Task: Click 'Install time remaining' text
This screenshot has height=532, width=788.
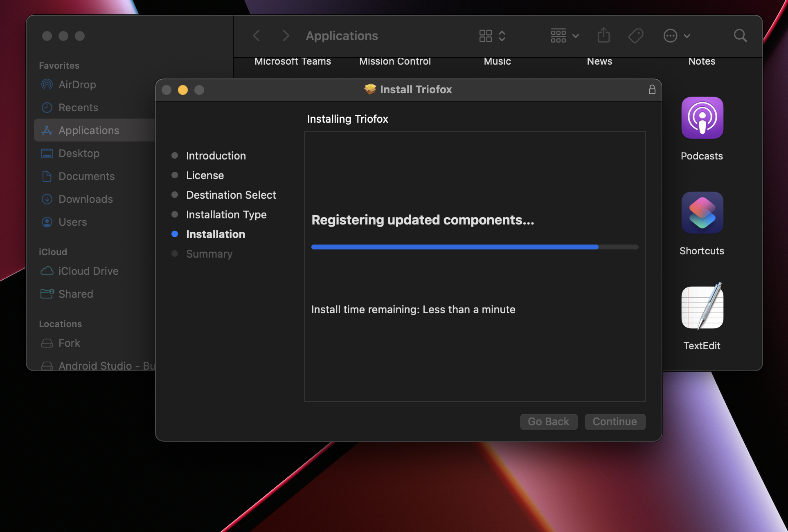Action: 413,310
